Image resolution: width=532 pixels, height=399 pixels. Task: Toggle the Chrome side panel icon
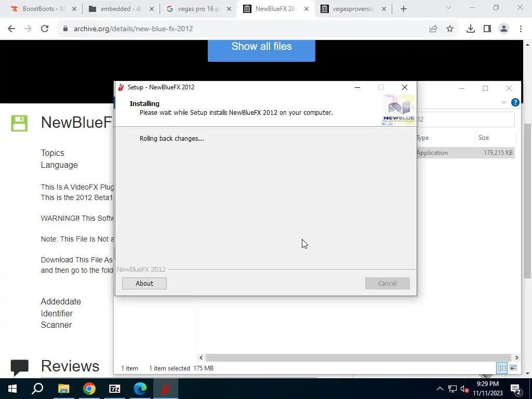[487, 29]
